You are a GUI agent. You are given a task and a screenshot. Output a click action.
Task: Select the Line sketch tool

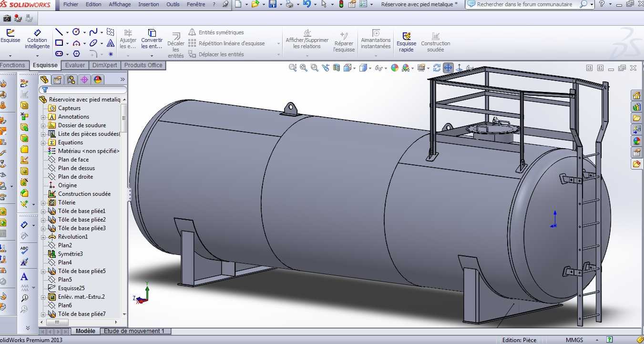click(59, 32)
